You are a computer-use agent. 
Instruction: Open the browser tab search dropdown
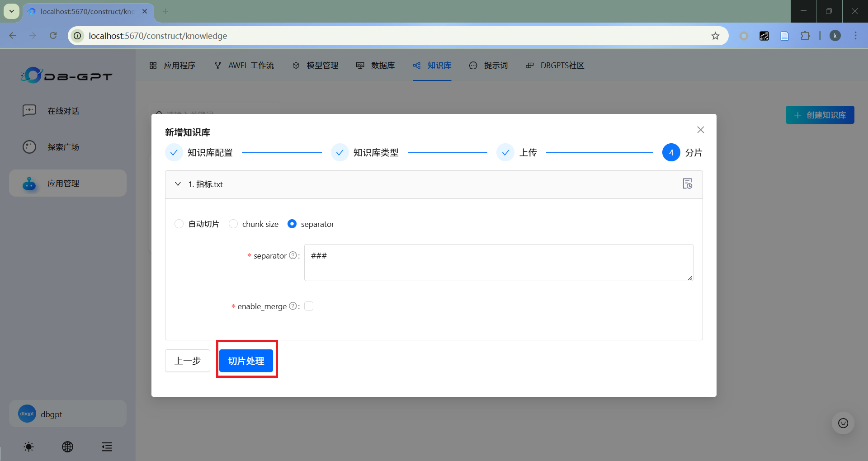(12, 11)
